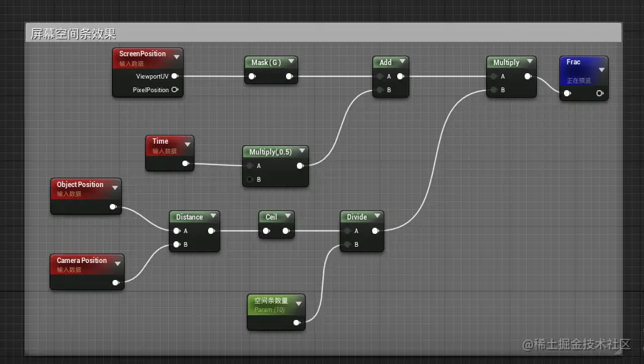Click the Add node B input pin
The image size is (644, 364).
(x=380, y=89)
